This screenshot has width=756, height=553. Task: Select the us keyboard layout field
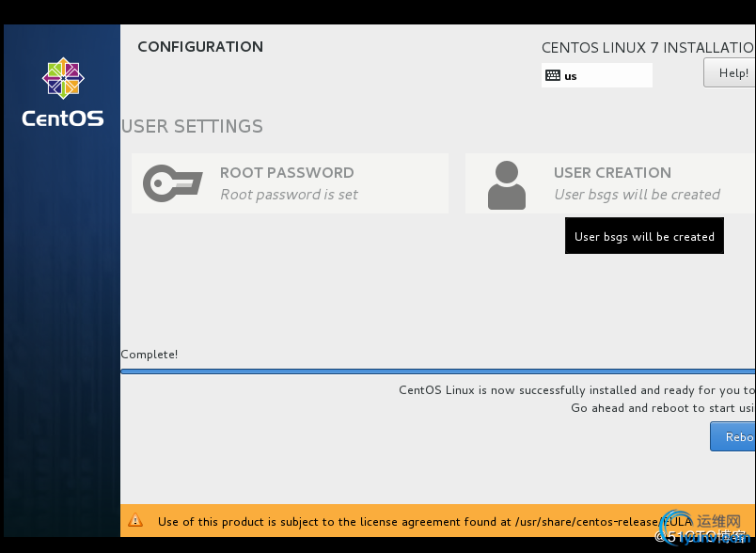tap(596, 75)
